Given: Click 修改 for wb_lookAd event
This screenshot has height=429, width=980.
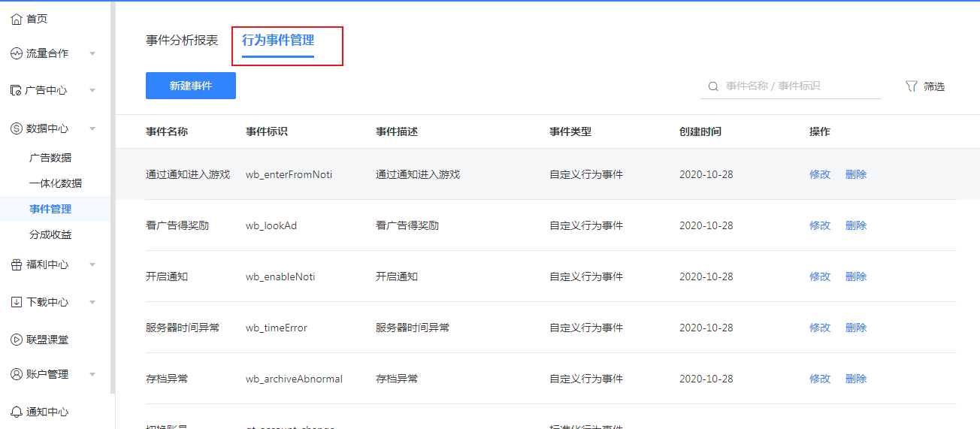Looking at the screenshot, I should pyautogui.click(x=820, y=225).
